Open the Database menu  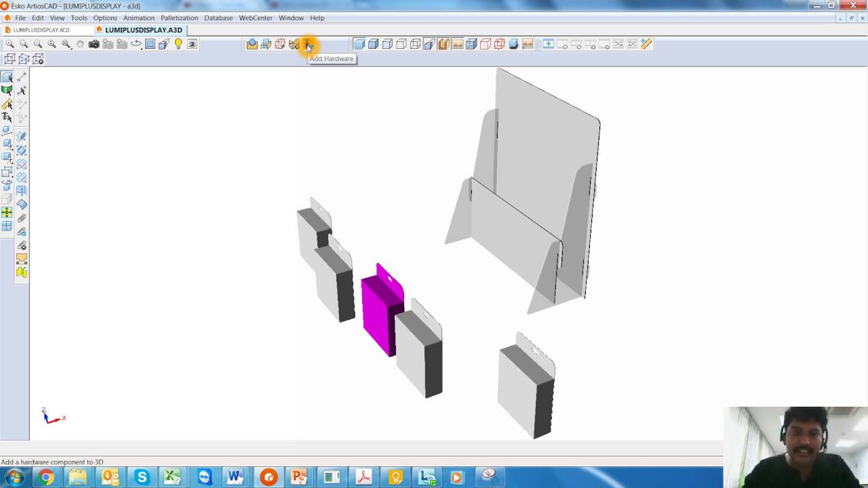[x=218, y=18]
